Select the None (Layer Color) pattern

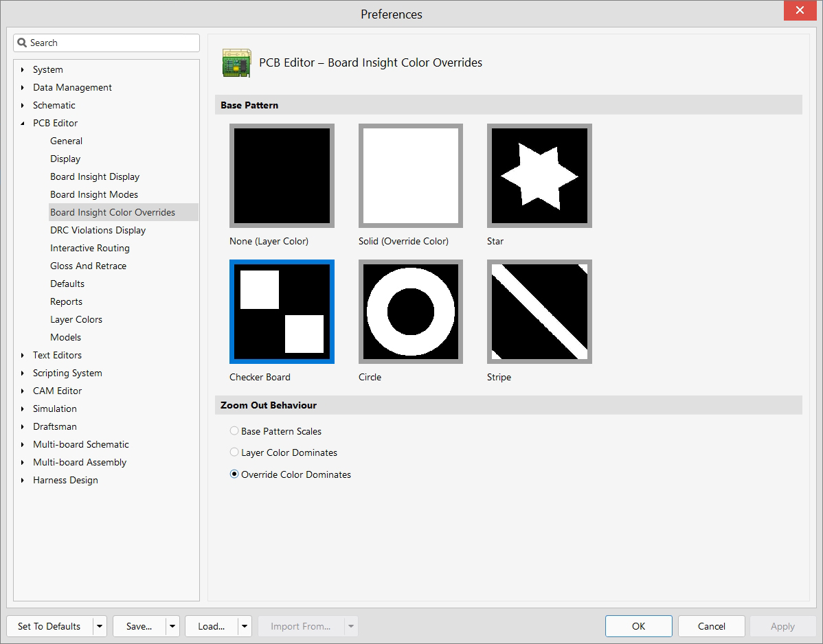click(282, 176)
